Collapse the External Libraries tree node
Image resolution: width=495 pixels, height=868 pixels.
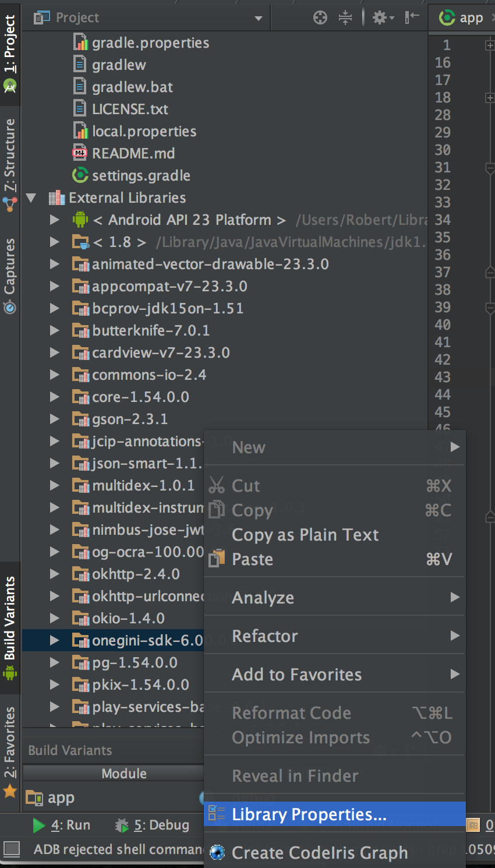[x=31, y=197]
